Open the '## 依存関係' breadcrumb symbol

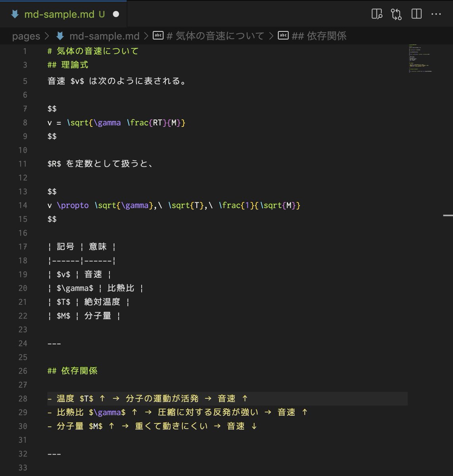(319, 36)
